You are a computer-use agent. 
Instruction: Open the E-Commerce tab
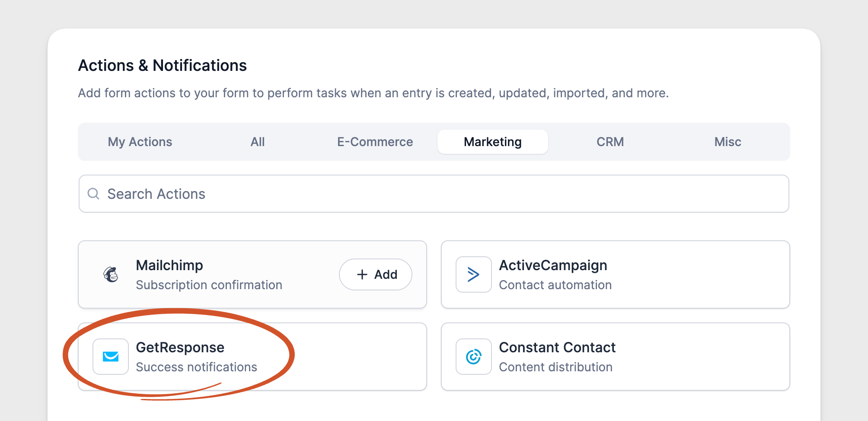(375, 142)
